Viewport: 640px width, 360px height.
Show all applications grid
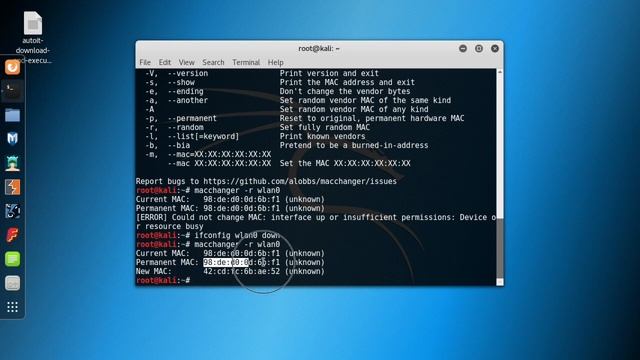(12, 307)
